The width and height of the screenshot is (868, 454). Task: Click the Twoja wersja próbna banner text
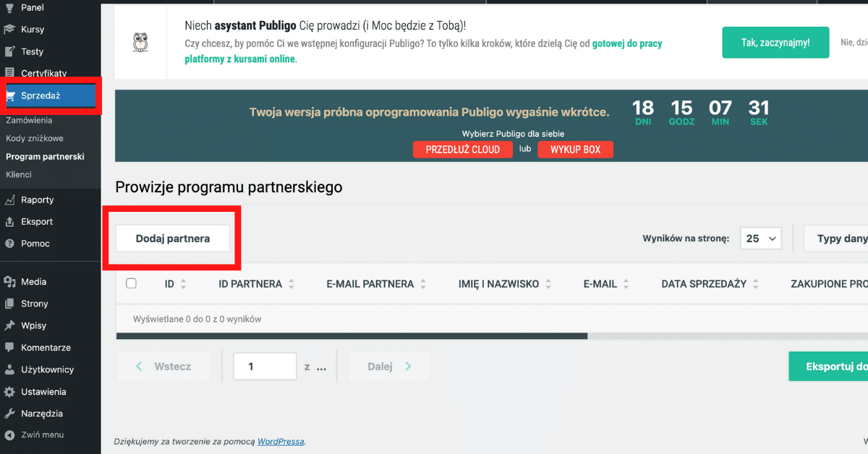(429, 112)
